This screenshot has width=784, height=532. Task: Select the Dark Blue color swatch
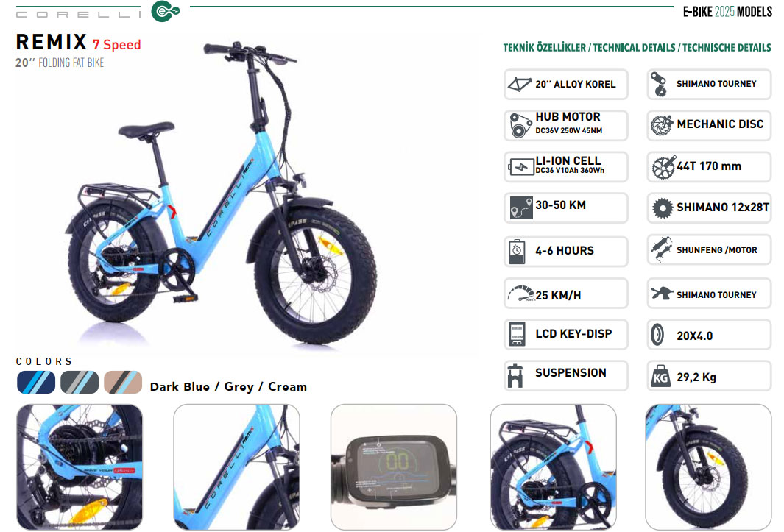tap(36, 383)
